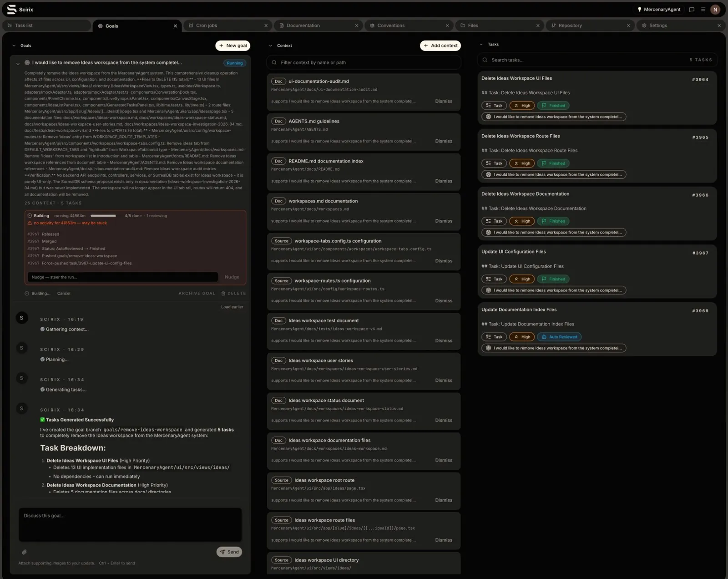Close the Goals tab

[x=175, y=26]
